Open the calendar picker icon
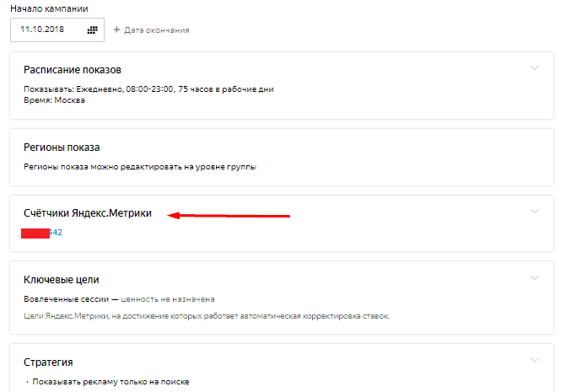The width and height of the screenshot is (566, 392). click(x=93, y=30)
